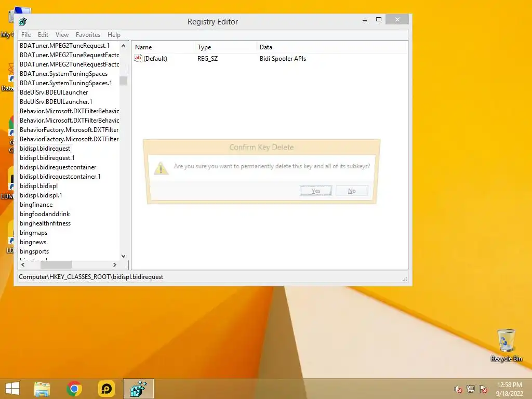Screen dimensions: 532x399
Task: Sort by the Type column header
Action: 225,47
